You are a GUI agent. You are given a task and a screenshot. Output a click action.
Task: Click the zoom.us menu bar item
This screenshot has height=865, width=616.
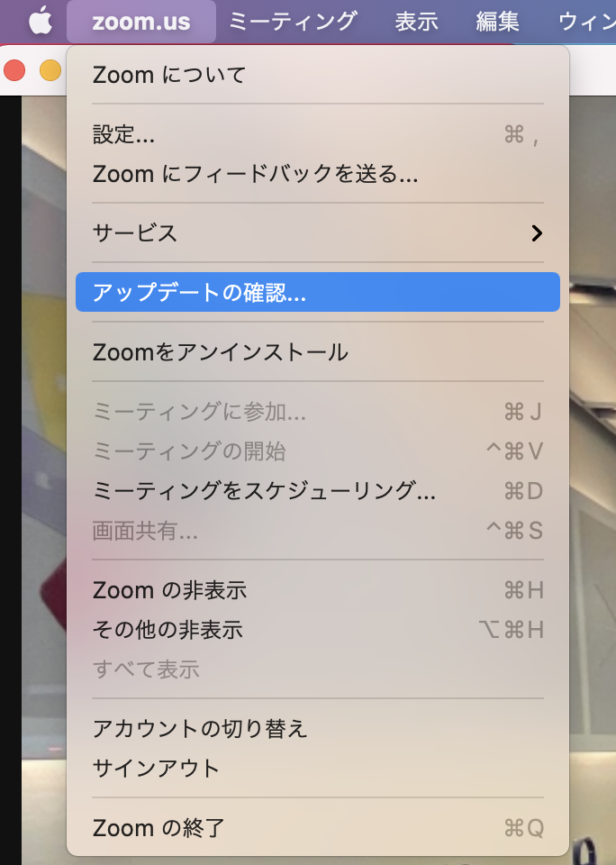141,22
